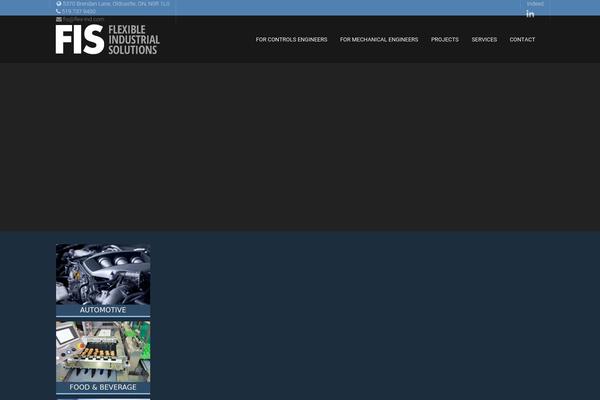Click the Oldcastle street address text

click(x=116, y=4)
